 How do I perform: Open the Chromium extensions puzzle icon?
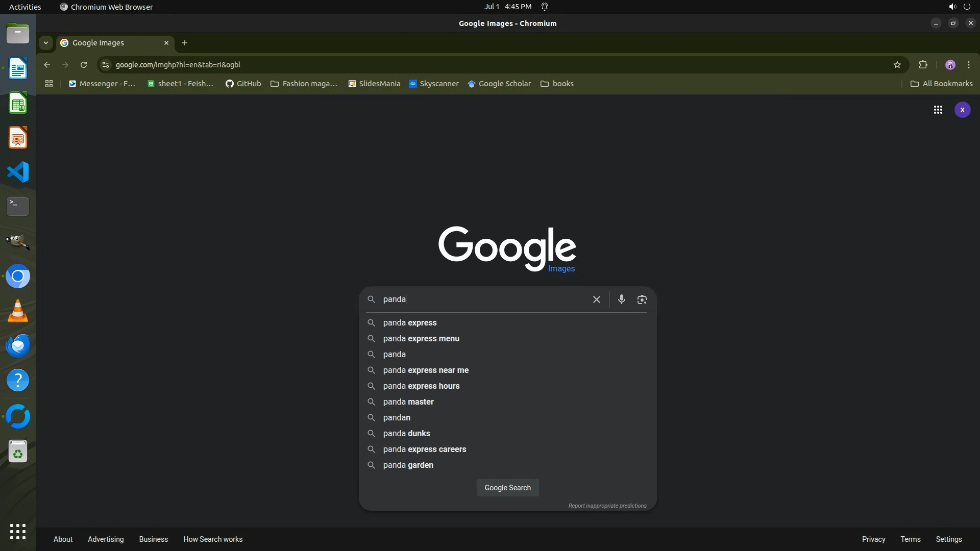coord(923,65)
